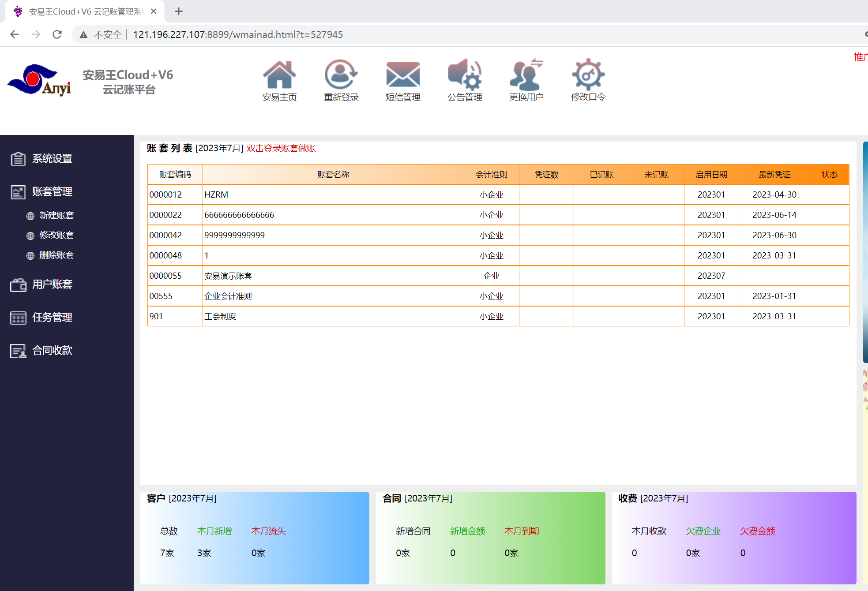Open 公告管理 megaphone icon
868x591 pixels.
[x=465, y=75]
